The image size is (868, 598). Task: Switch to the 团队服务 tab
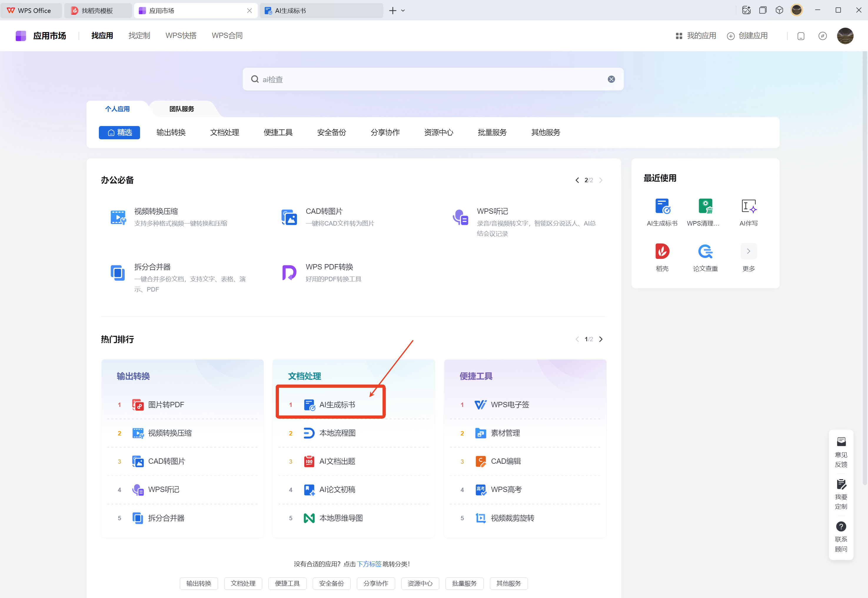182,109
